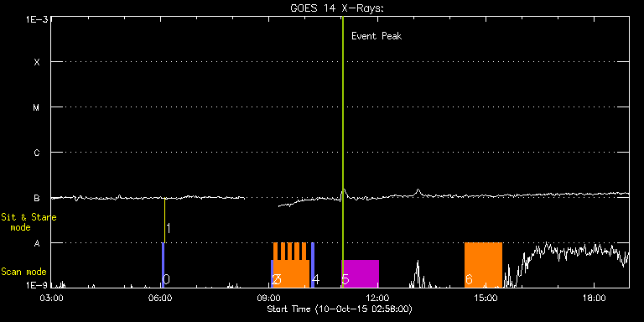The image size is (644, 322).
Task: Click the Scan mode label
Action: (23, 272)
